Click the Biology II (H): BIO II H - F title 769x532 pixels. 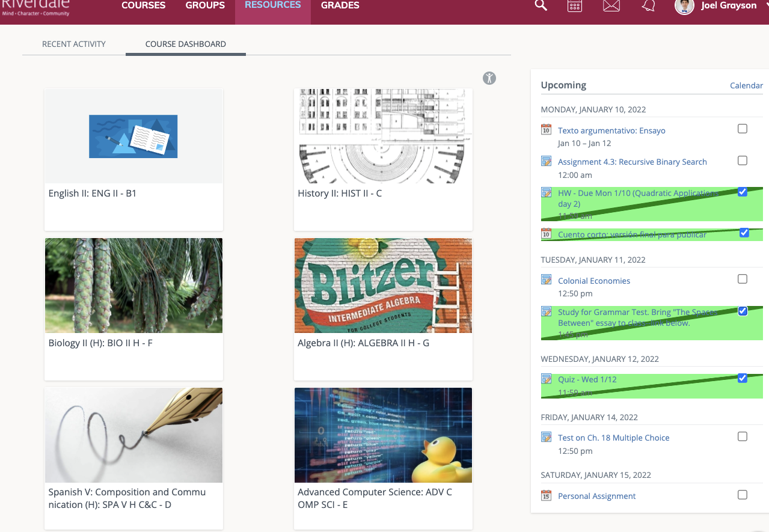100,343
